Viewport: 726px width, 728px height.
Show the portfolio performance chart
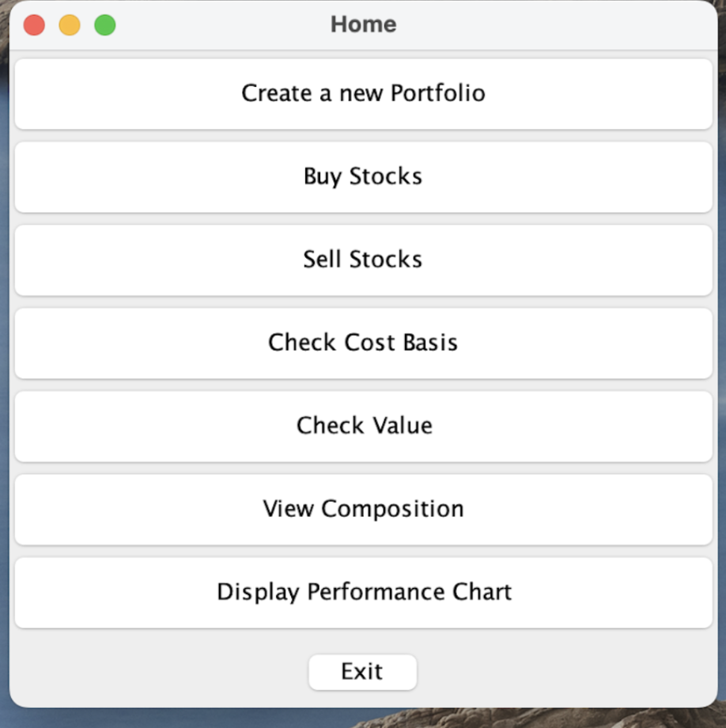pyautogui.click(x=363, y=592)
